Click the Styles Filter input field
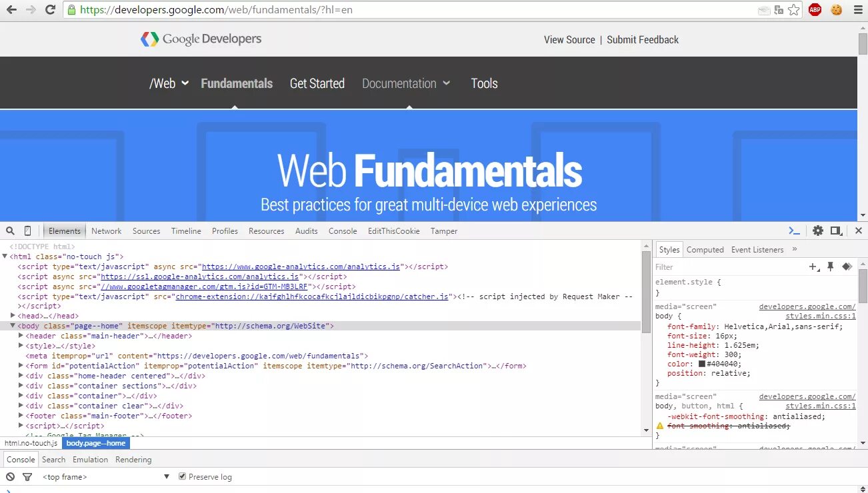The height and width of the screenshot is (493, 868). pyautogui.click(x=729, y=266)
